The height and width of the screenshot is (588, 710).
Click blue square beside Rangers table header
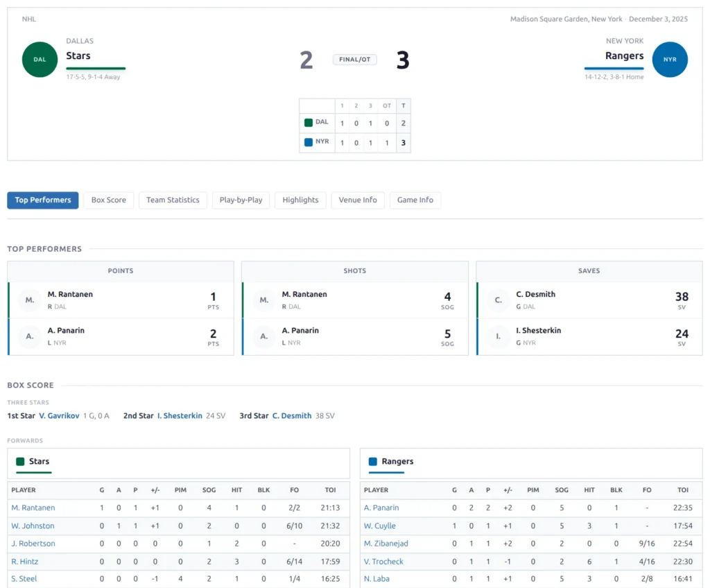coord(372,462)
